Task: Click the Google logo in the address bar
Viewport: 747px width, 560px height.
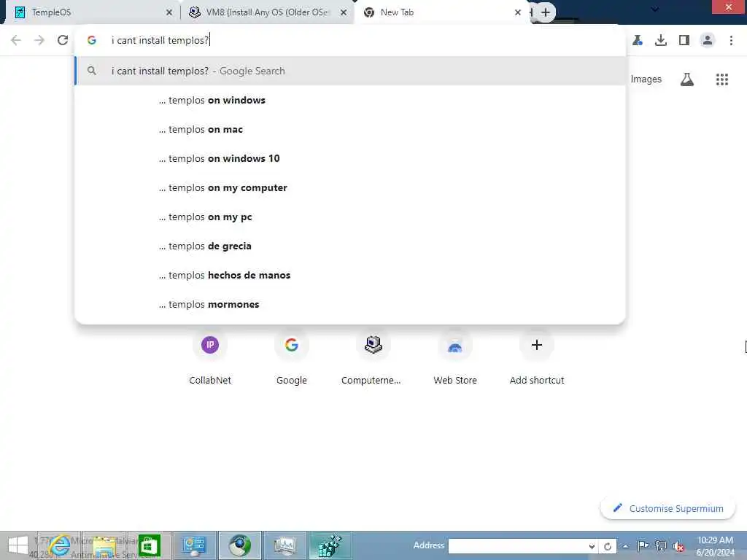Action: pyautogui.click(x=92, y=41)
